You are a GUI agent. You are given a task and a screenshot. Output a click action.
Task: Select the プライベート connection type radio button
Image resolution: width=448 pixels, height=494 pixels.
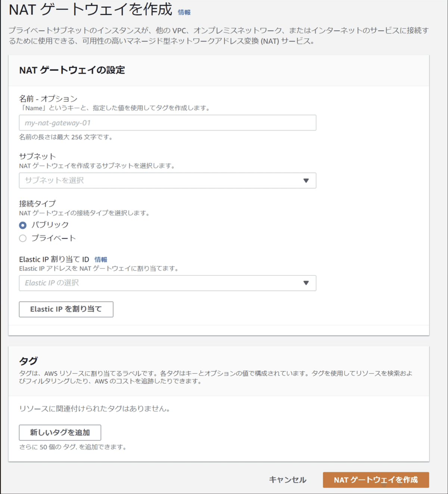pyautogui.click(x=23, y=238)
